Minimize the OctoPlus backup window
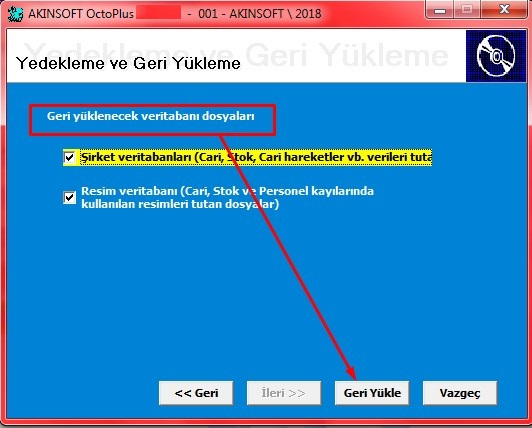 click(x=440, y=10)
